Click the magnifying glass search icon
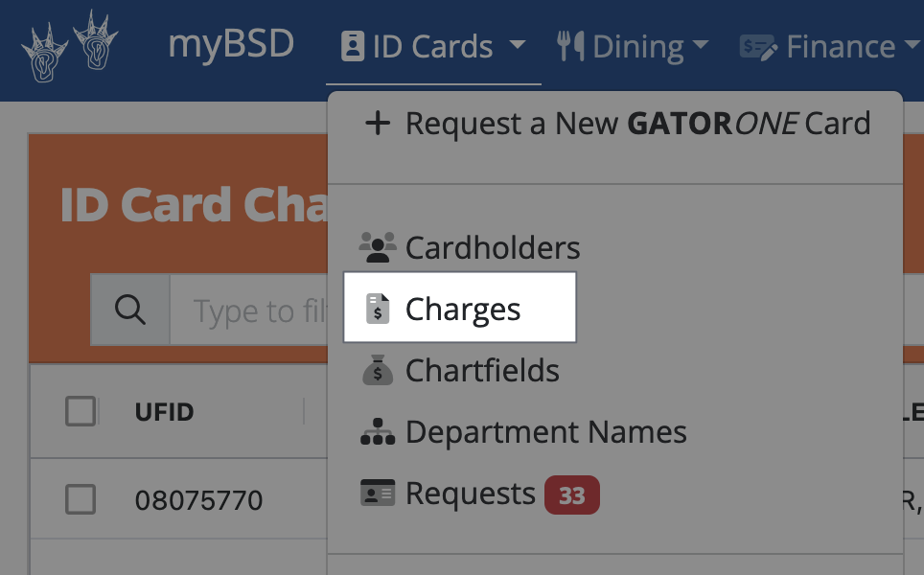924x575 pixels. 130,310
